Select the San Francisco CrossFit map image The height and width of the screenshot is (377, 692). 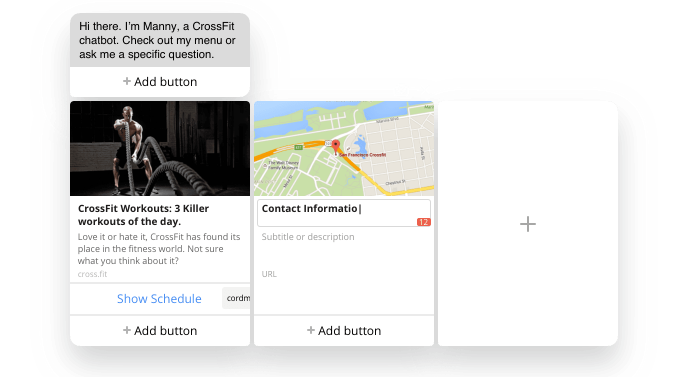tap(344, 148)
